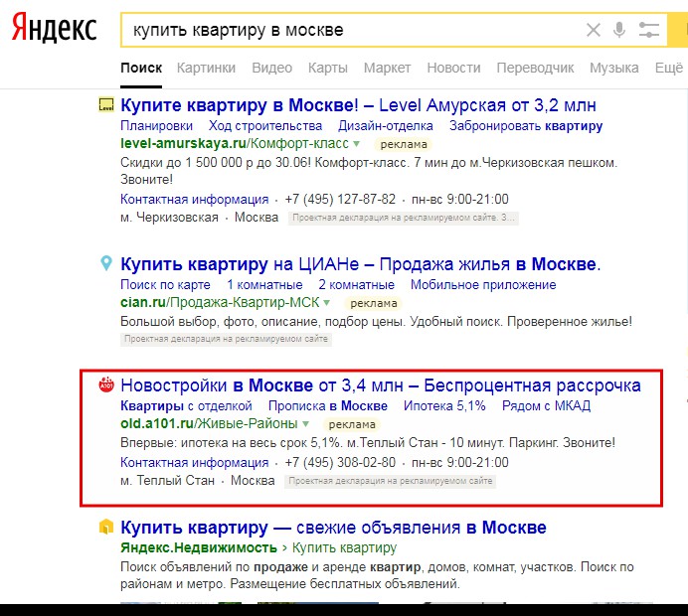Open the 1 комнатные sitelink
Screen dimensions: 688x616
[264, 285]
